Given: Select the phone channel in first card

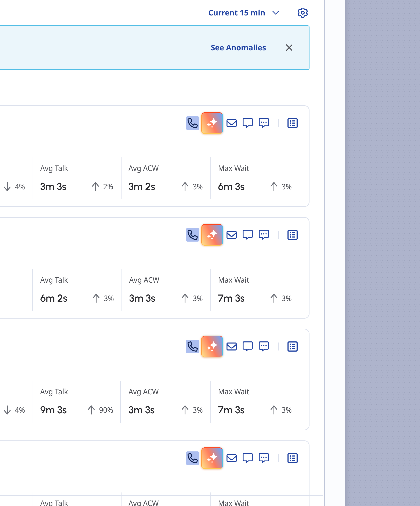Looking at the screenshot, I should click(x=192, y=123).
